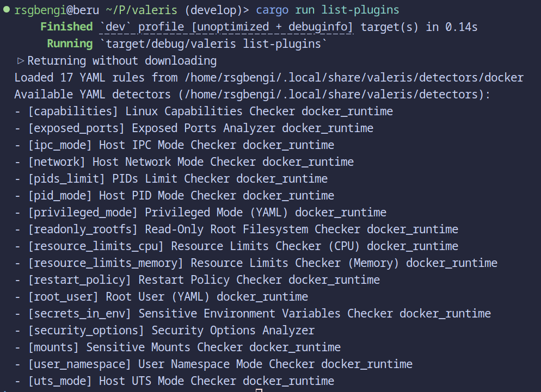Screen dimensions: 541x392
Task: Expand the "Returning without downloading" disclosure triangle
Action: click(21, 61)
